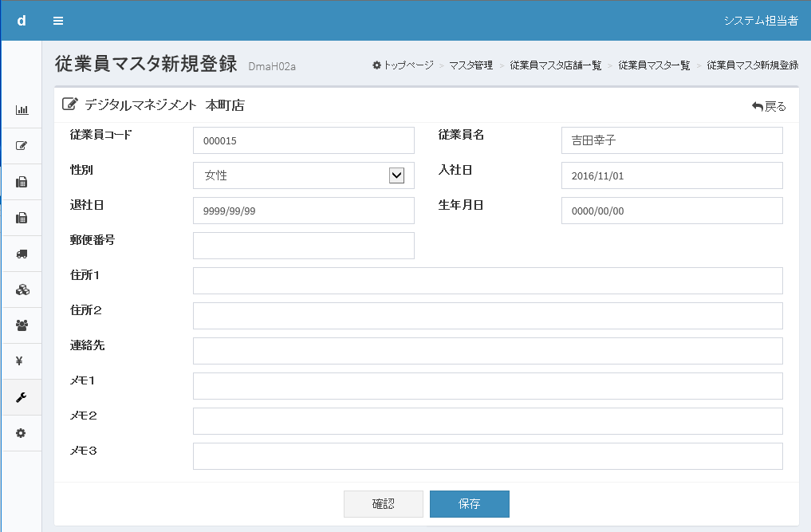Focus the 郵便番号 input field
Image resolution: width=811 pixels, height=532 pixels.
304,246
